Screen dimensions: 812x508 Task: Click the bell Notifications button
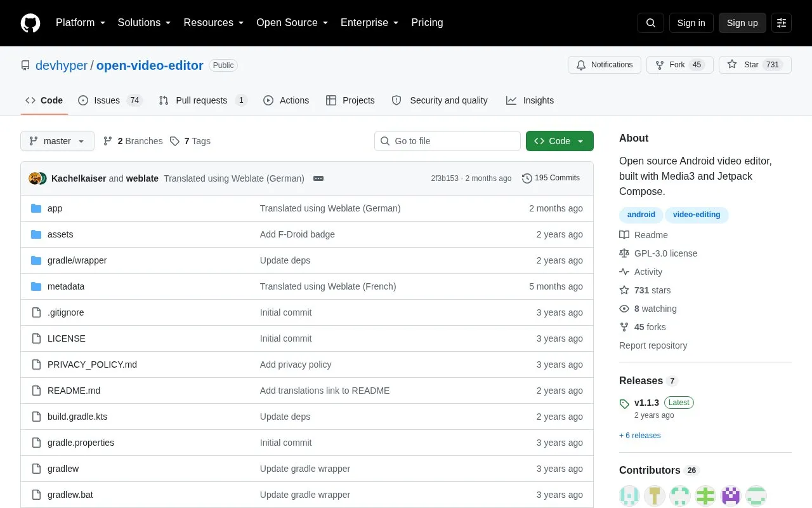coord(605,65)
